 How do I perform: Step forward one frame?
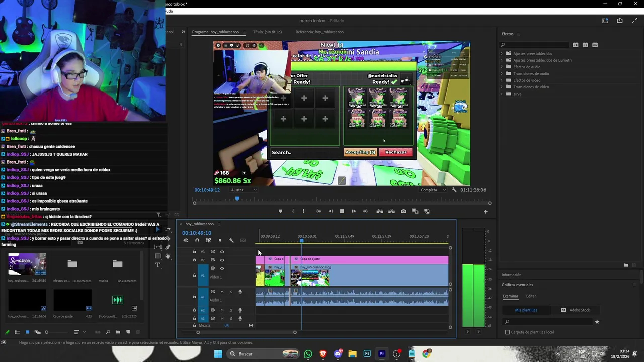[x=354, y=211]
